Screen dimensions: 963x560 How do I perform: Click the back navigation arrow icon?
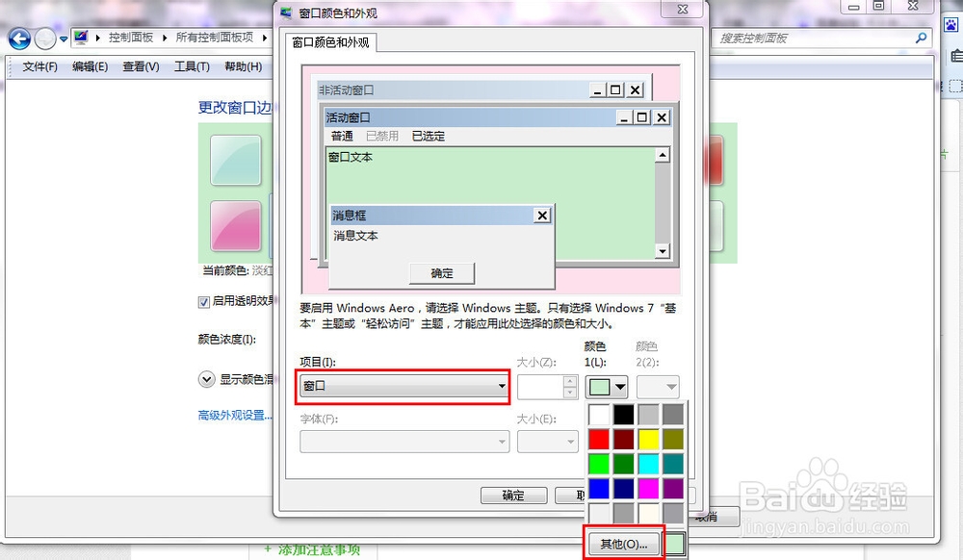point(18,38)
